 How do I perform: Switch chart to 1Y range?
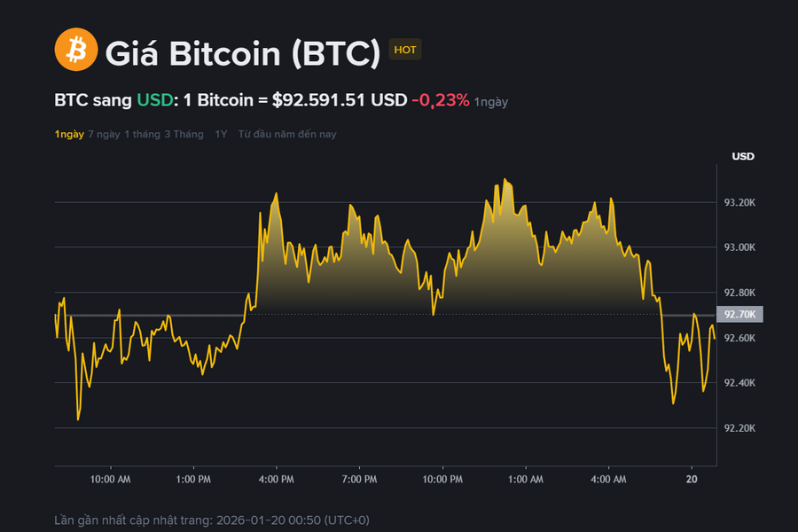click(x=221, y=135)
